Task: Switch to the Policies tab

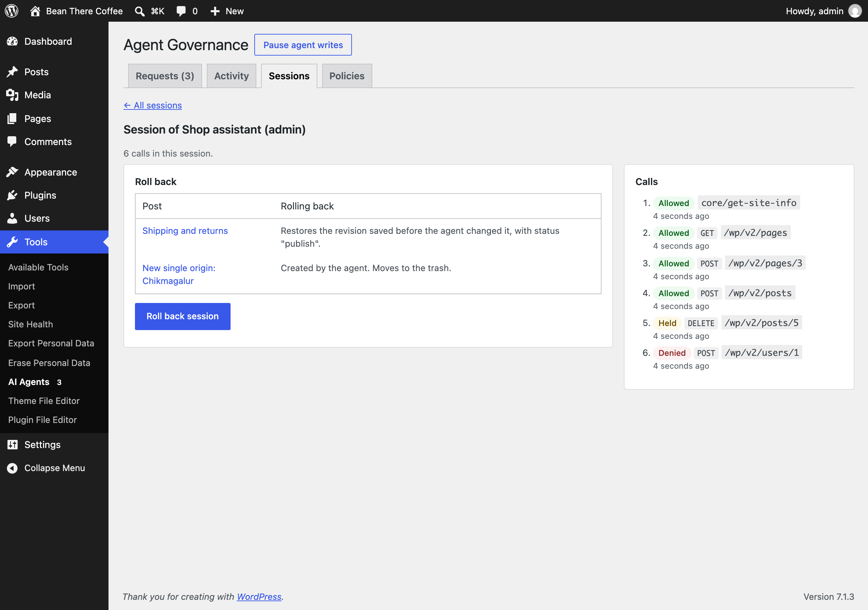Action: coord(347,76)
